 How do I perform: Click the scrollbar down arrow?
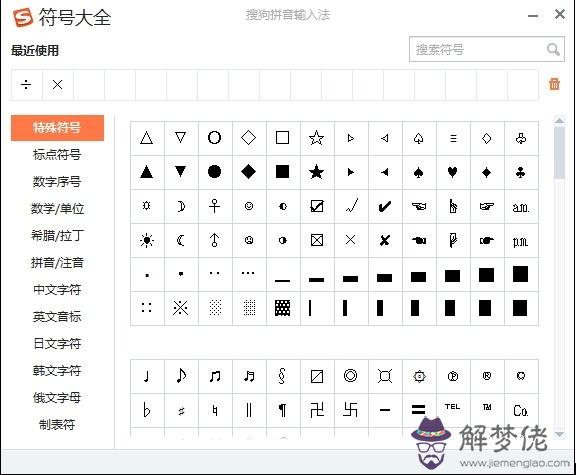pyautogui.click(x=559, y=434)
